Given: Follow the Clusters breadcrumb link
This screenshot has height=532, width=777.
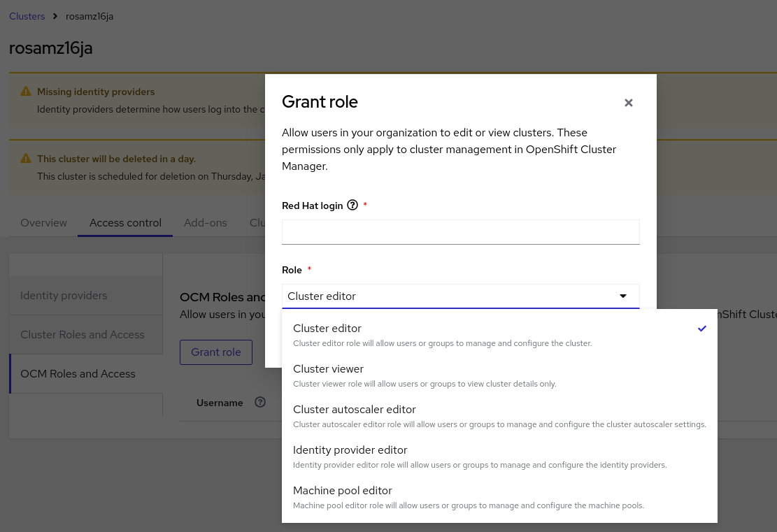Looking at the screenshot, I should point(27,16).
